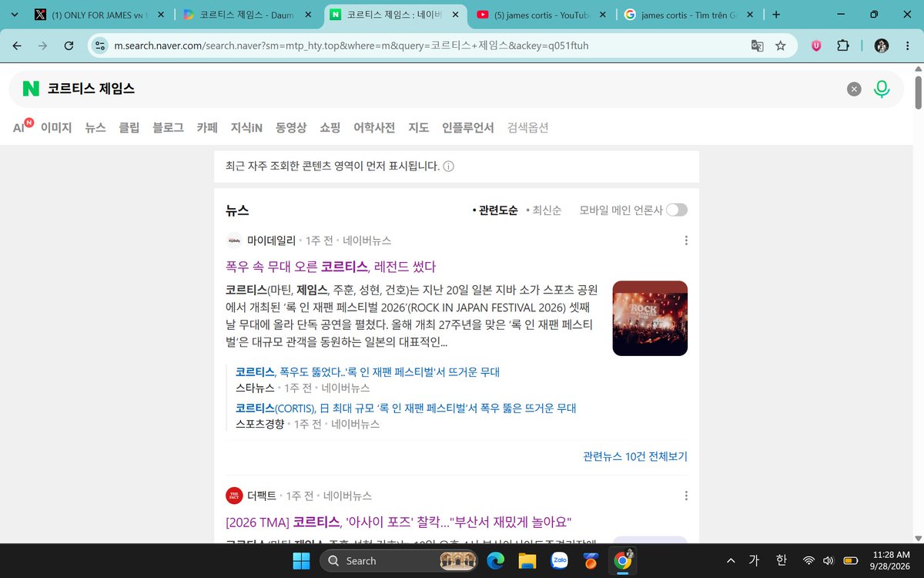
Task: Open the info icon beside 최근 자주 조회한 콘텐츠
Action: point(448,166)
